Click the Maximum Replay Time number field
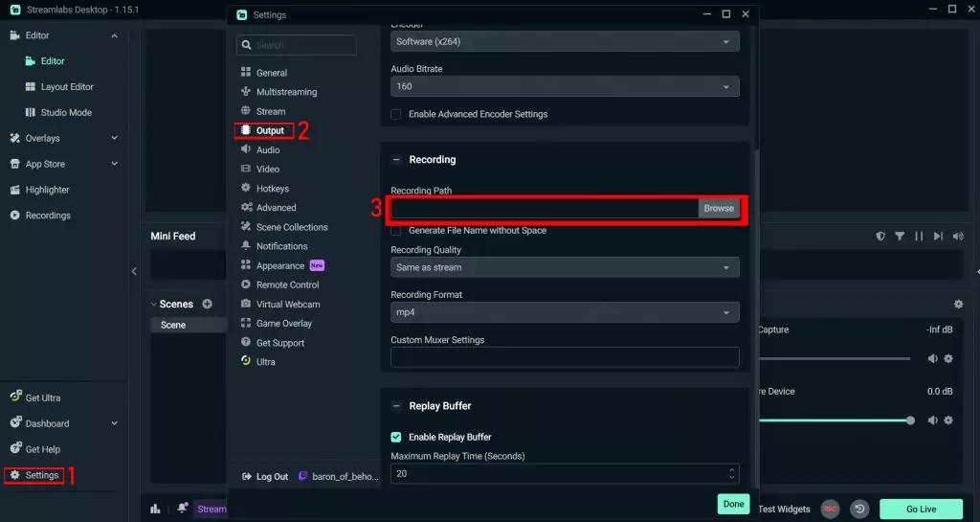The width and height of the screenshot is (980, 522). click(x=565, y=474)
